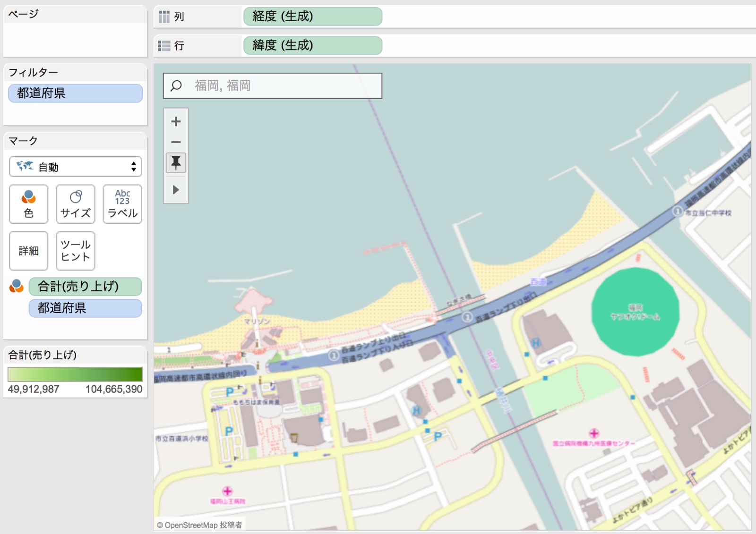The height and width of the screenshot is (534, 756).
Task: Open the Color (色) mark property
Action: click(28, 204)
